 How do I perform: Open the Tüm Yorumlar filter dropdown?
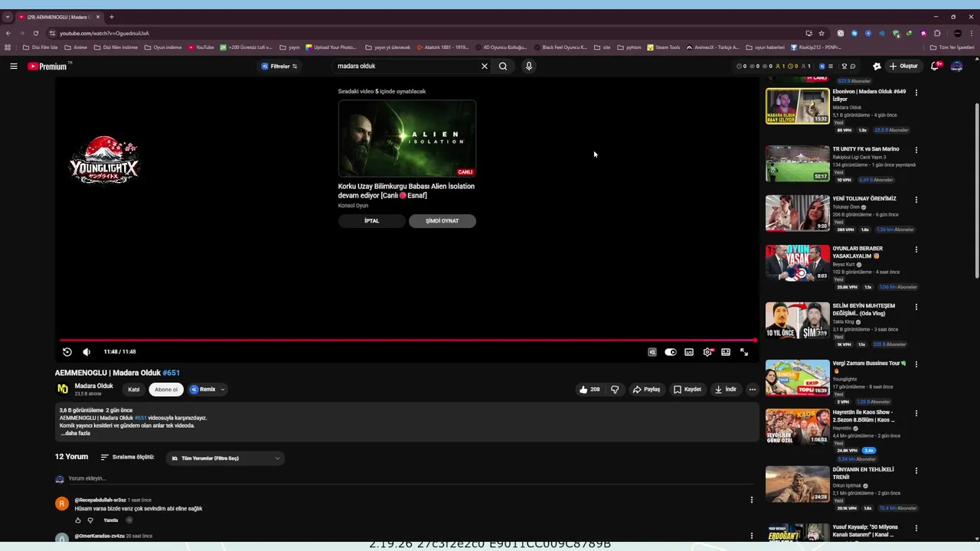pos(226,458)
